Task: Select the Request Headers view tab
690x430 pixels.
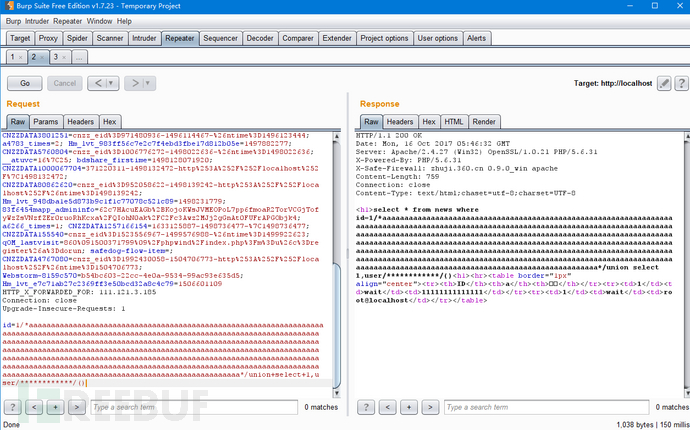Action: (81, 122)
